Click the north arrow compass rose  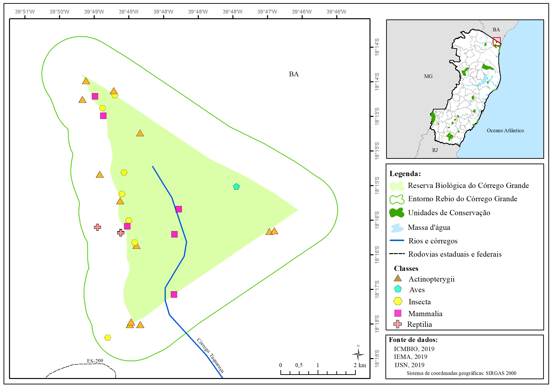coord(358,354)
